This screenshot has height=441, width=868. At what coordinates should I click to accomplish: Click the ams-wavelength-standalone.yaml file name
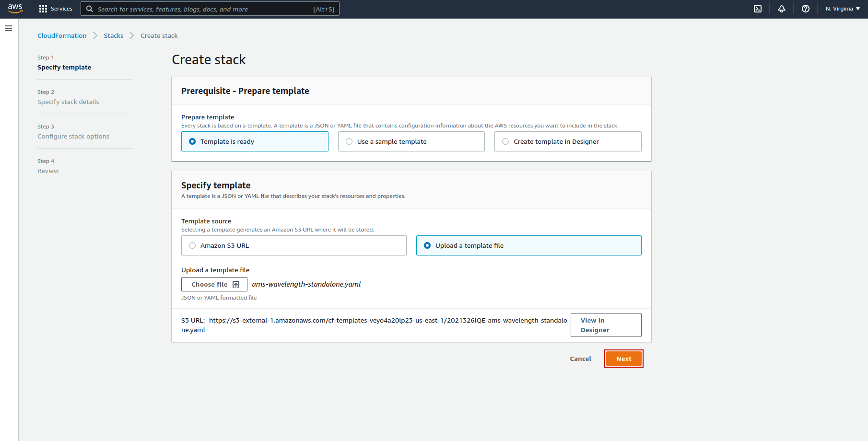click(306, 284)
